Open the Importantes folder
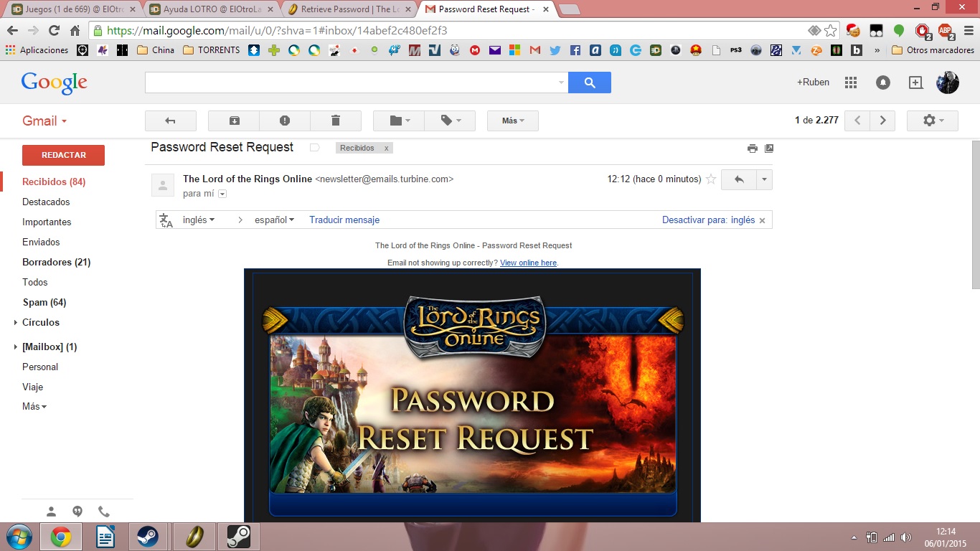Screen dimensions: 980x551 47,222
